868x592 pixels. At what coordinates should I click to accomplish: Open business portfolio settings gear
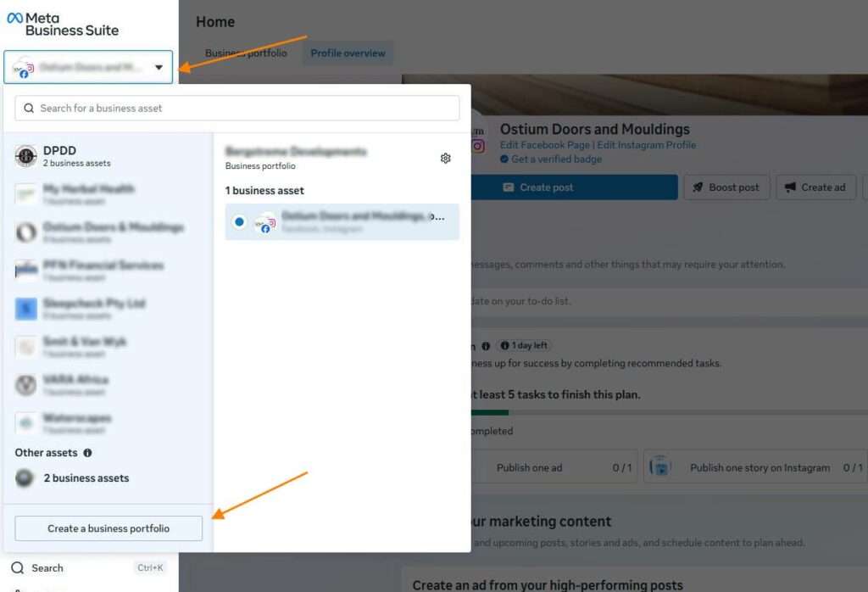click(x=446, y=159)
